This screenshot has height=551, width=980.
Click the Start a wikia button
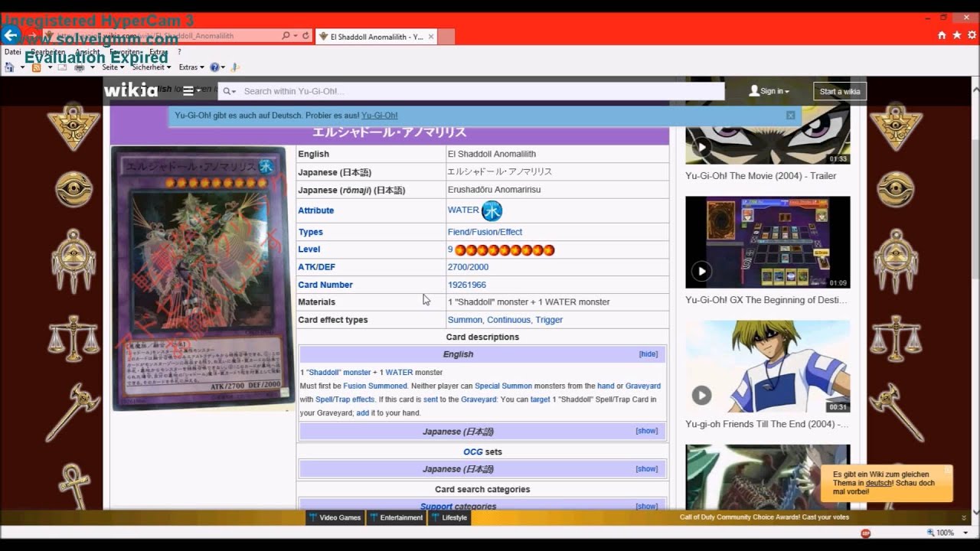pos(840,91)
